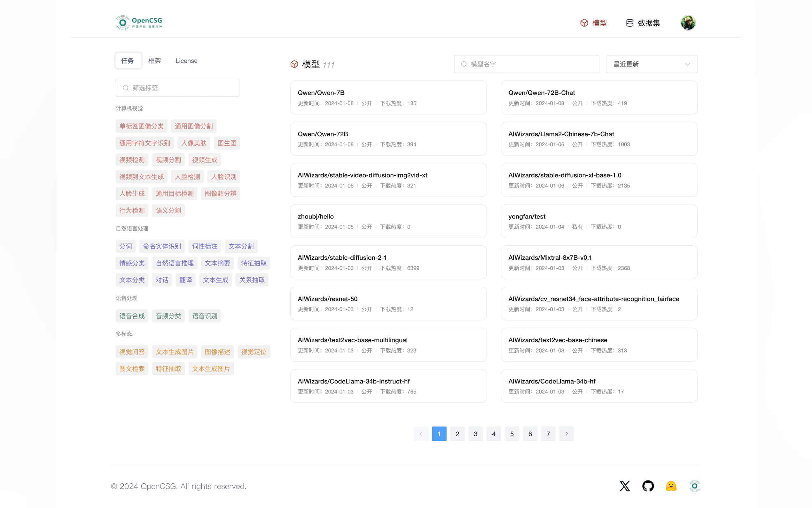Go to page 3

pos(475,434)
